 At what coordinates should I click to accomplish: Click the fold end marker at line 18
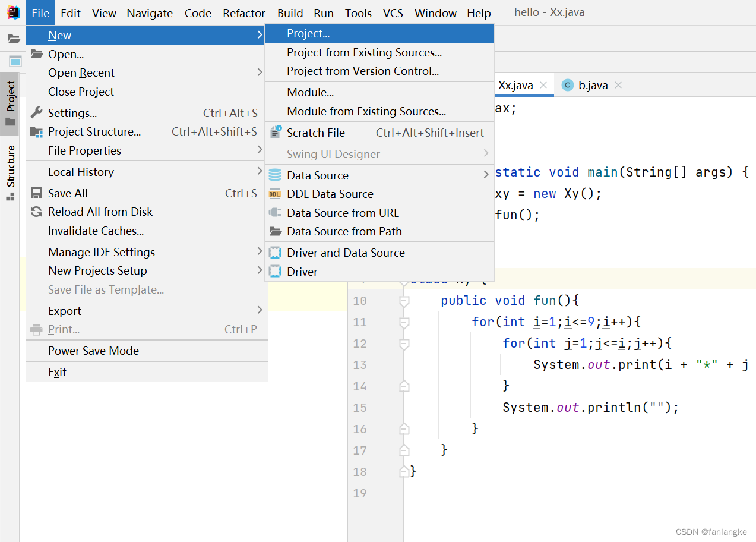(x=404, y=472)
